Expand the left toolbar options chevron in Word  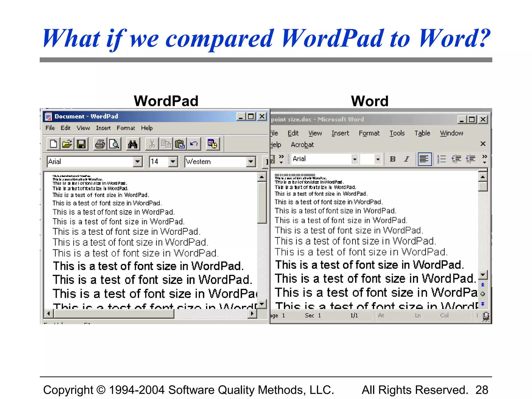point(281,159)
